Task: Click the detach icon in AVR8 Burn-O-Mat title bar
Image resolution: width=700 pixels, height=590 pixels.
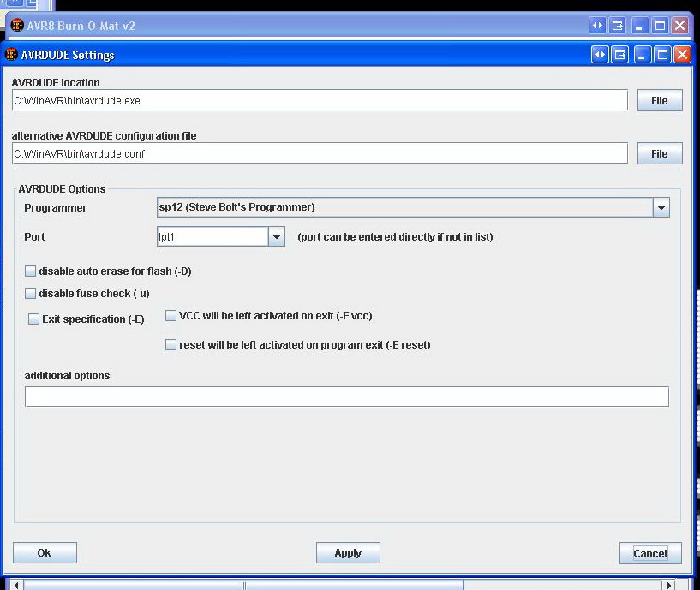Action: [x=618, y=26]
